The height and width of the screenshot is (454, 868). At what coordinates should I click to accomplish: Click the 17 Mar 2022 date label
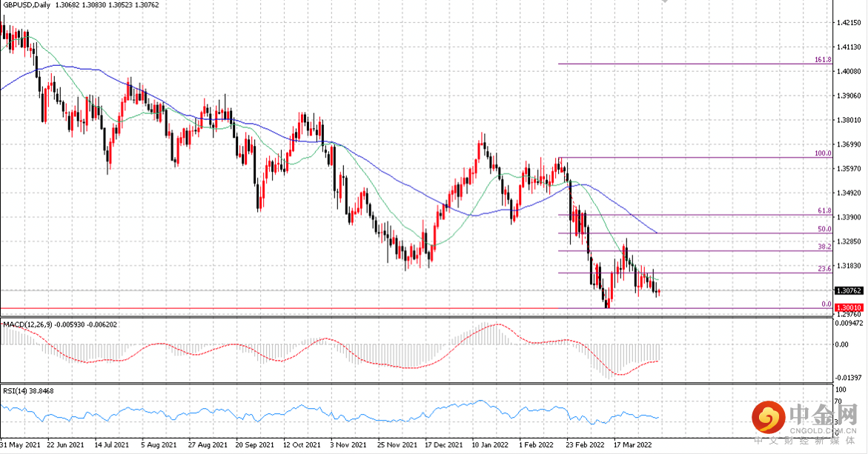tap(633, 446)
